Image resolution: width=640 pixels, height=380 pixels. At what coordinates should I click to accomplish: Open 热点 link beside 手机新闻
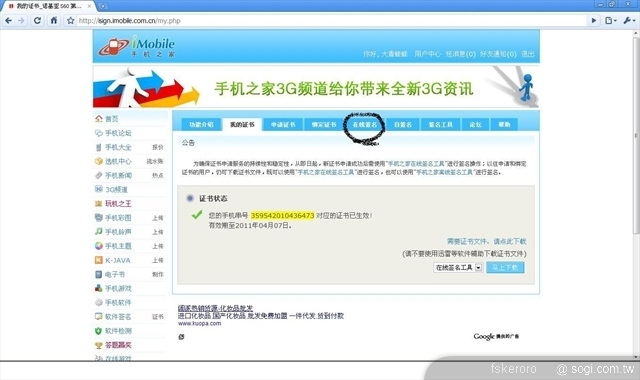click(x=158, y=176)
